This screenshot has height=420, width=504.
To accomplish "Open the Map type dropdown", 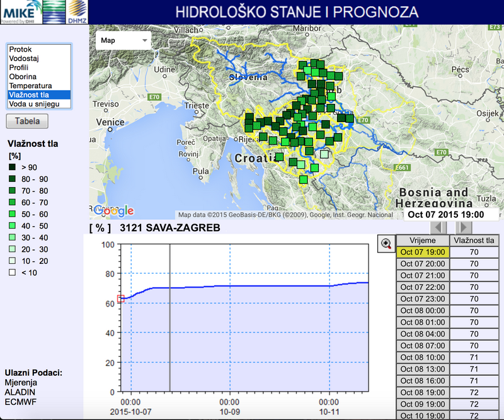I will 124,40.
